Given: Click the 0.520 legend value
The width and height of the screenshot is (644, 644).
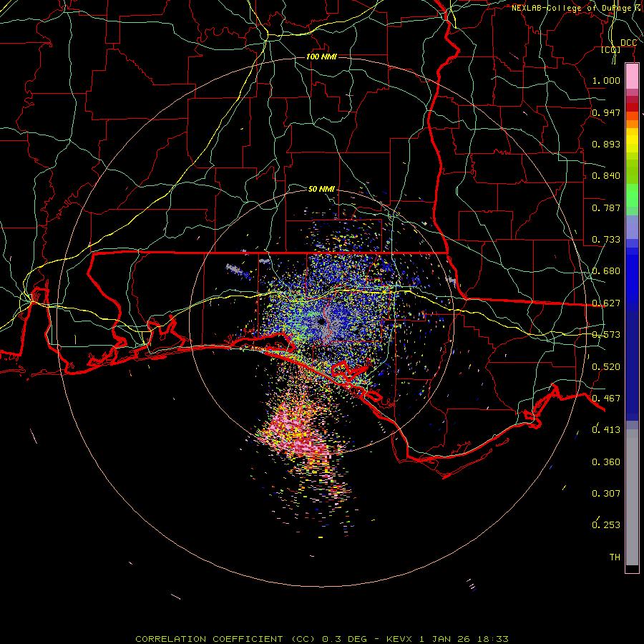Looking at the screenshot, I should (606, 367).
